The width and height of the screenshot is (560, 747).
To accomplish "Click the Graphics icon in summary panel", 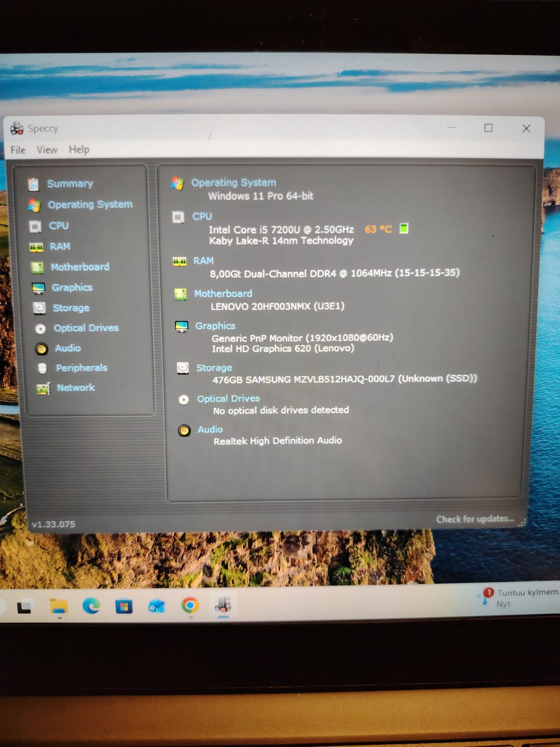I will click(x=182, y=326).
